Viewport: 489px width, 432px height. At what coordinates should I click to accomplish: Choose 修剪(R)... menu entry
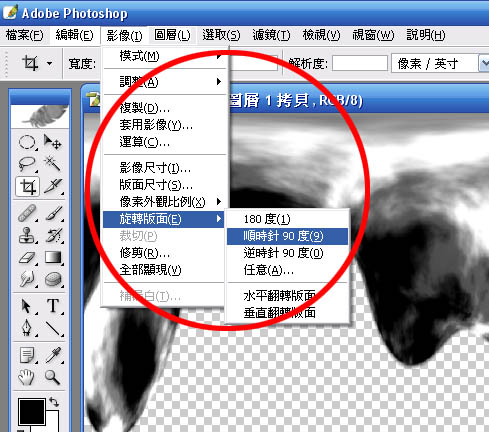coord(163,253)
